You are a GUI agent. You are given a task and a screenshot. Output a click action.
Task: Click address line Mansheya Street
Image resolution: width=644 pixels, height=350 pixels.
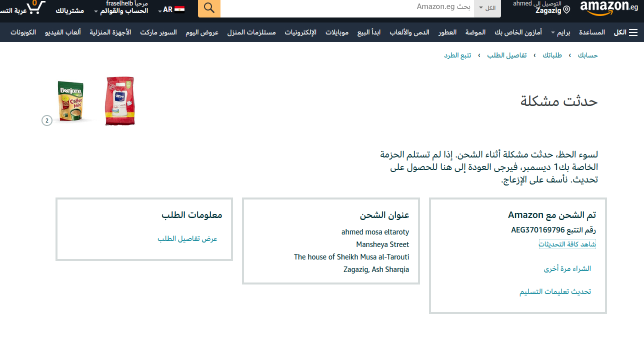tap(382, 244)
